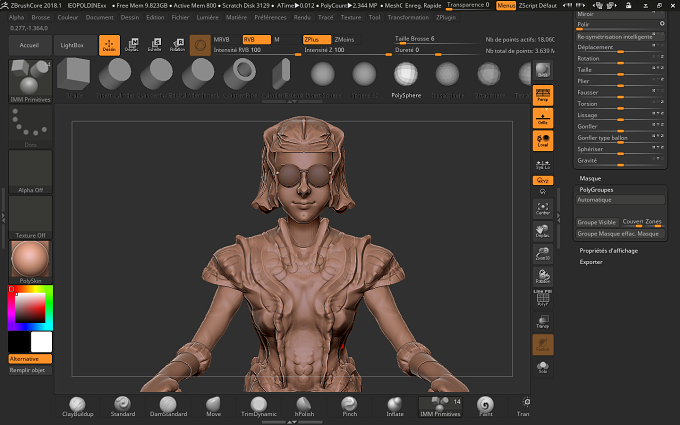Expand the Masque section

(x=590, y=178)
